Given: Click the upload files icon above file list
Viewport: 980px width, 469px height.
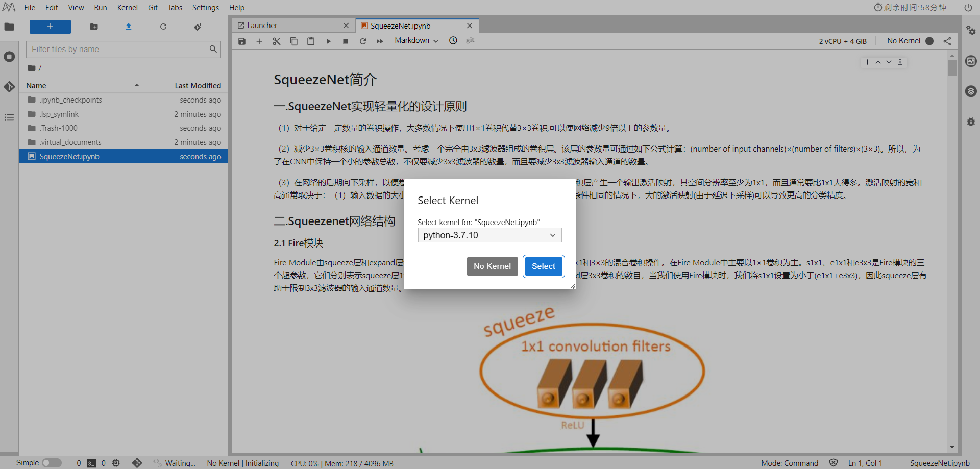Looking at the screenshot, I should [x=128, y=27].
